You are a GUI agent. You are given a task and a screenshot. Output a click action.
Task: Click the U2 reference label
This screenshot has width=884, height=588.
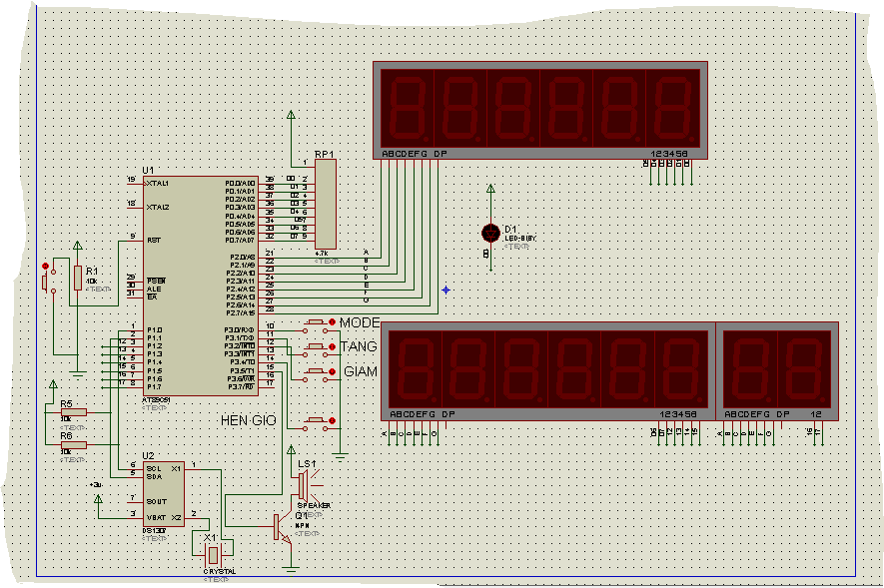pyautogui.click(x=148, y=455)
